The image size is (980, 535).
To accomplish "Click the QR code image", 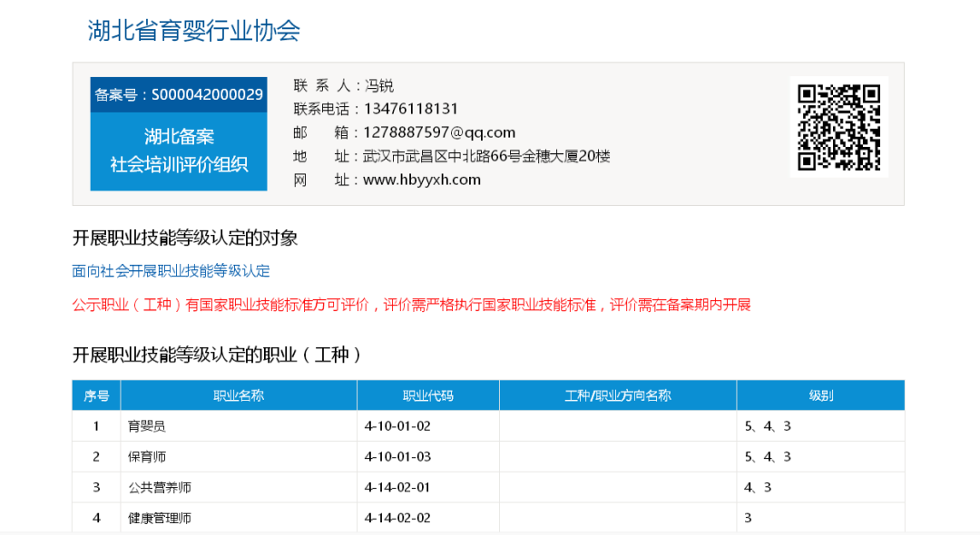I will (838, 127).
